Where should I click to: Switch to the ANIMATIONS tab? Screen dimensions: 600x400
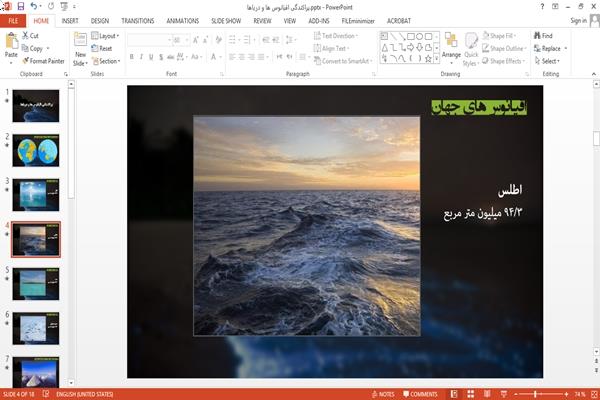[183, 21]
